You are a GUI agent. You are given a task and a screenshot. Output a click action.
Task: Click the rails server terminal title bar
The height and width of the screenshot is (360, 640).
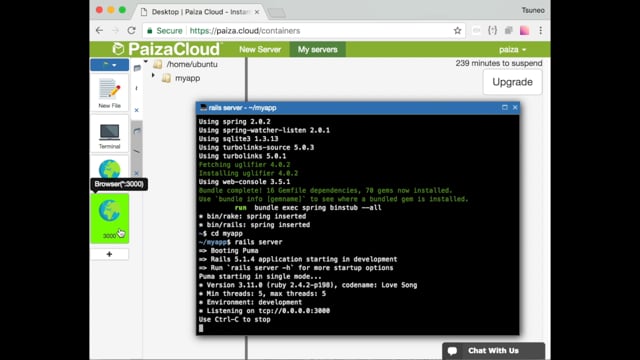click(x=358, y=108)
